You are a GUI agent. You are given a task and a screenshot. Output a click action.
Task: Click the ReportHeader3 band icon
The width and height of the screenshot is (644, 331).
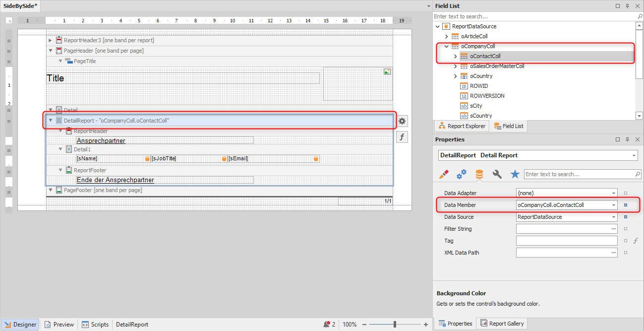coord(59,40)
